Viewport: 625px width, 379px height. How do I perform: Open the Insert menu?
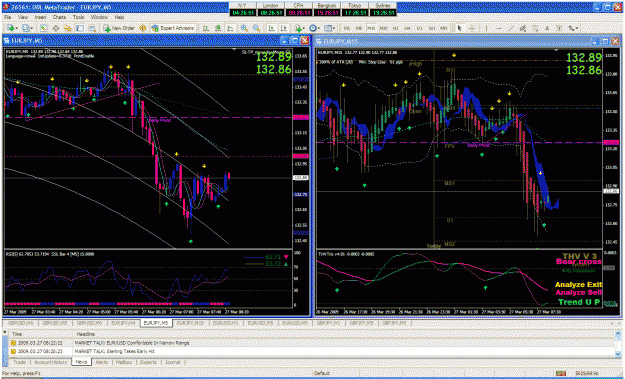40,18
